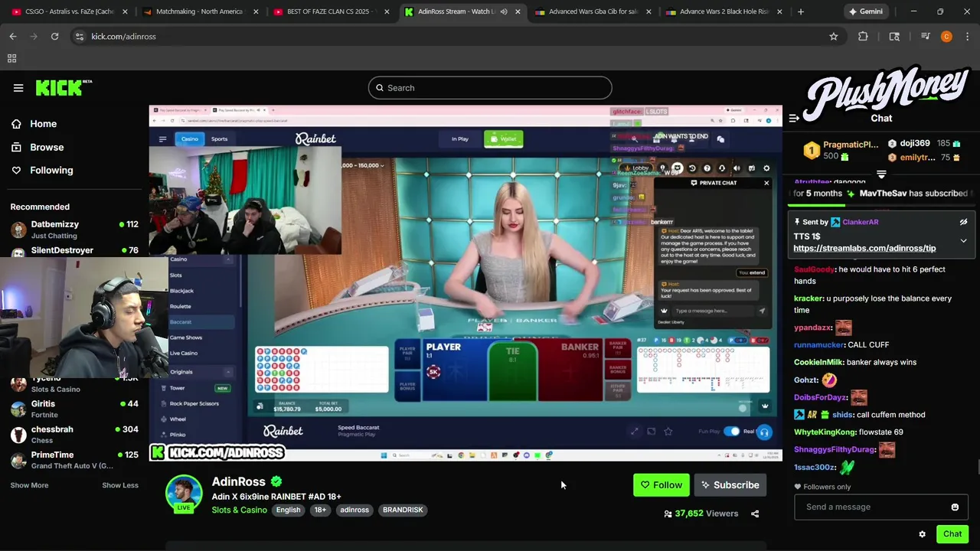Collapse recommended list with Show Less
Image resolution: width=980 pixels, height=551 pixels.
pos(120,485)
